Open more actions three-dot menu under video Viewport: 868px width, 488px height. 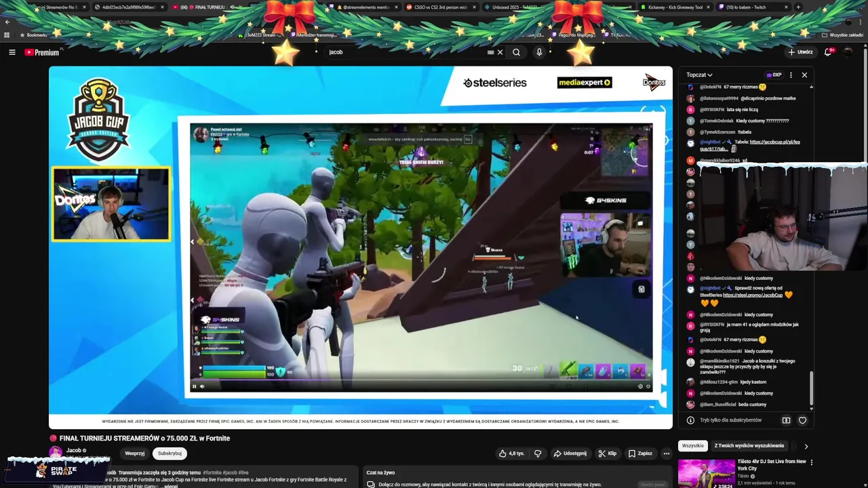[667, 453]
